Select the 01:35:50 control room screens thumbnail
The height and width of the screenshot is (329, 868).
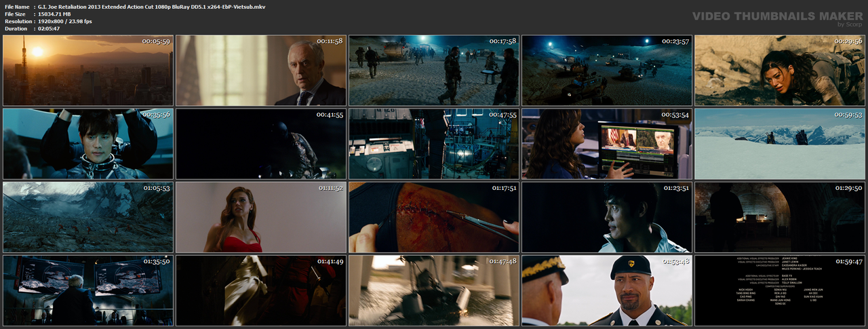tap(88, 290)
